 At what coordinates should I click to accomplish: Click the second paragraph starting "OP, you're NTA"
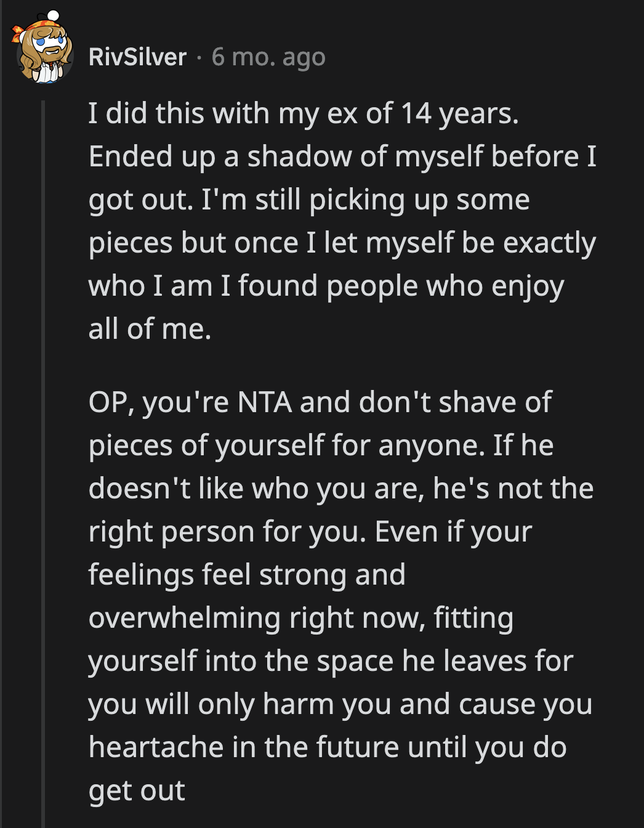342,596
